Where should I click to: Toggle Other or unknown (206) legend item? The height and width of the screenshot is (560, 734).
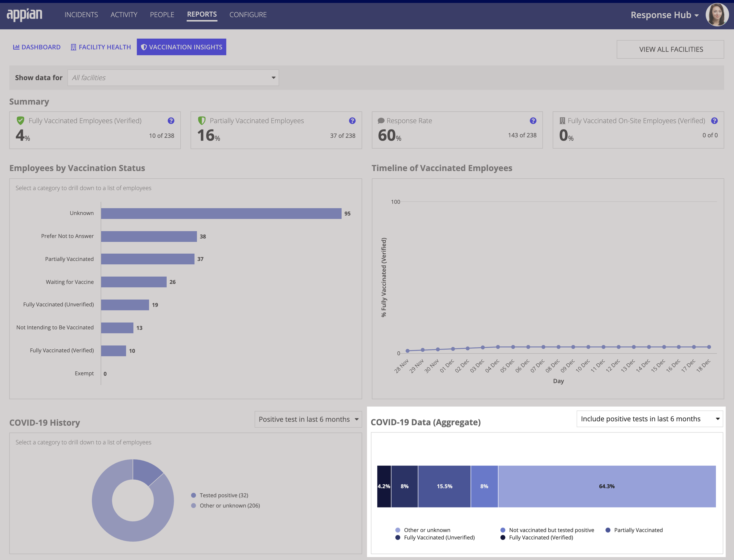coord(226,506)
